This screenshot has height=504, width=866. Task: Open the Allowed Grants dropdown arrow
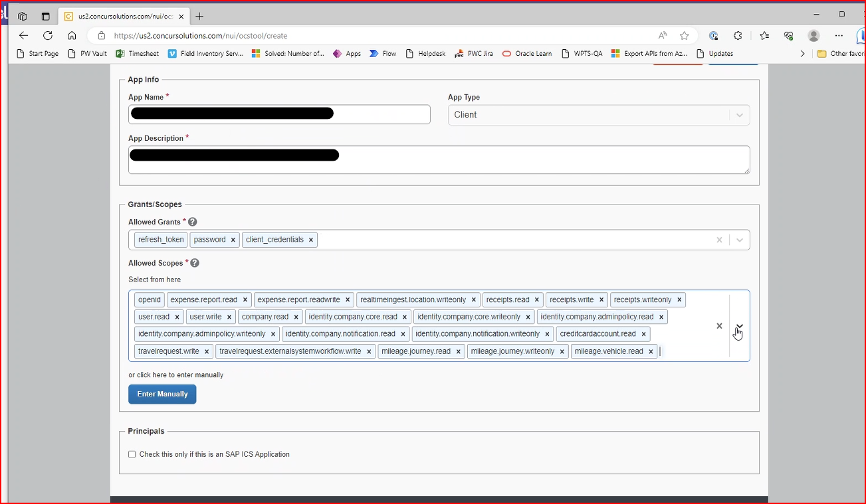click(x=739, y=240)
